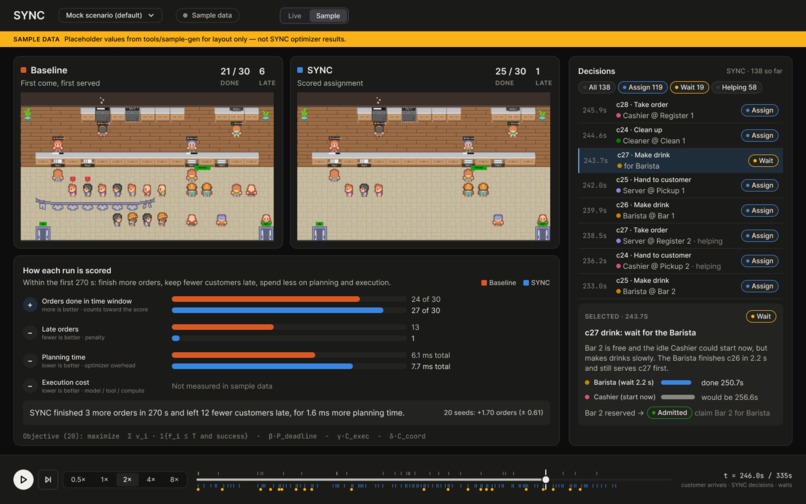Filter decisions by Wait 19

689,87
